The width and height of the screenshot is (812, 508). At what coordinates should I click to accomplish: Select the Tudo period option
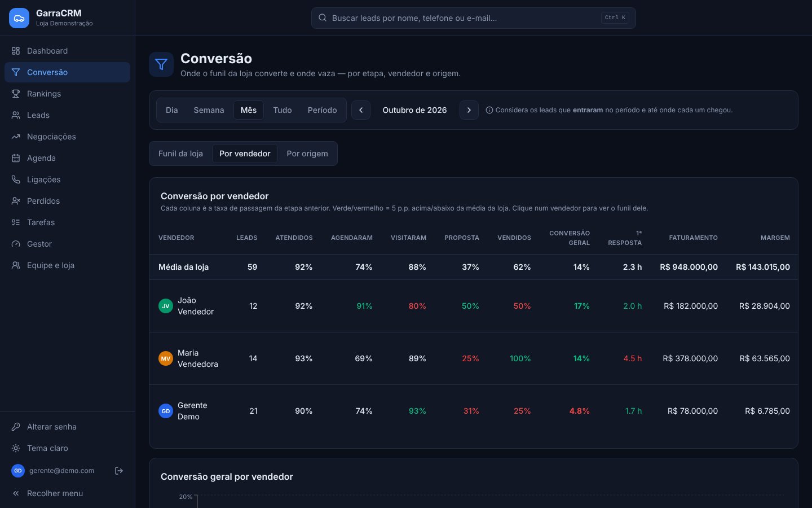283,110
